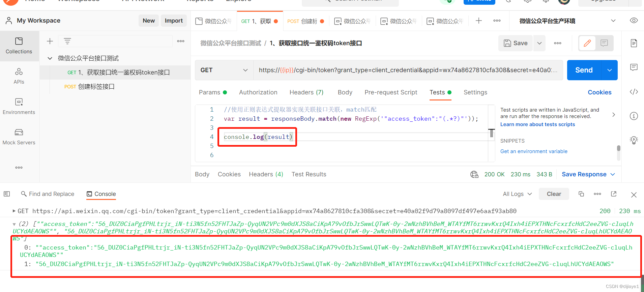Open the Test Results response tab
Viewport: 644px width, 292px height.
click(x=309, y=174)
